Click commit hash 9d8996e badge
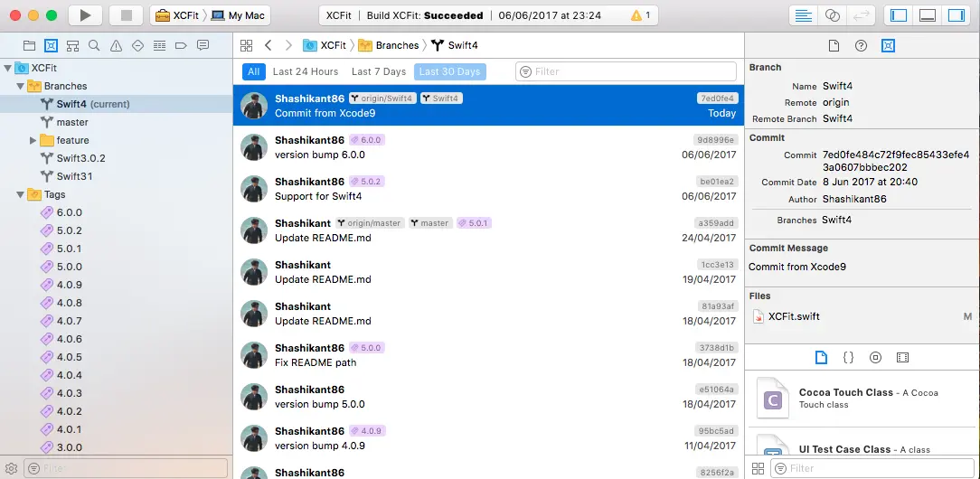The image size is (980, 479). coord(716,140)
